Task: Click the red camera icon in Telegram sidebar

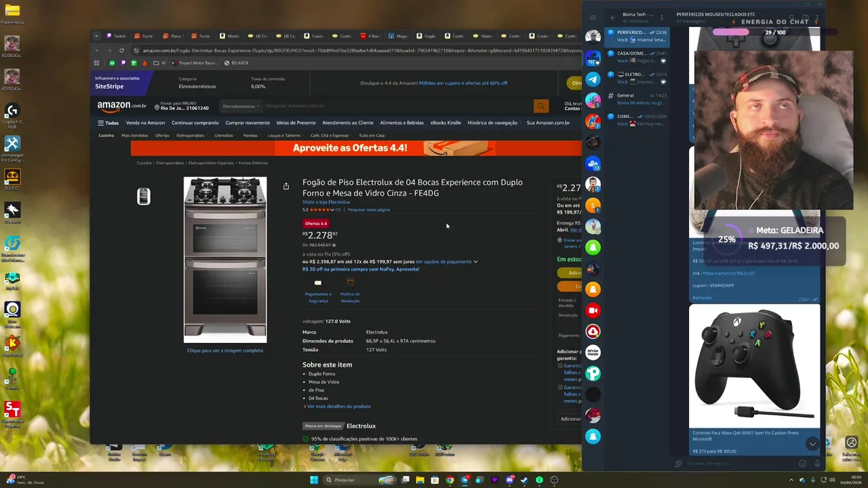Action: (x=593, y=310)
